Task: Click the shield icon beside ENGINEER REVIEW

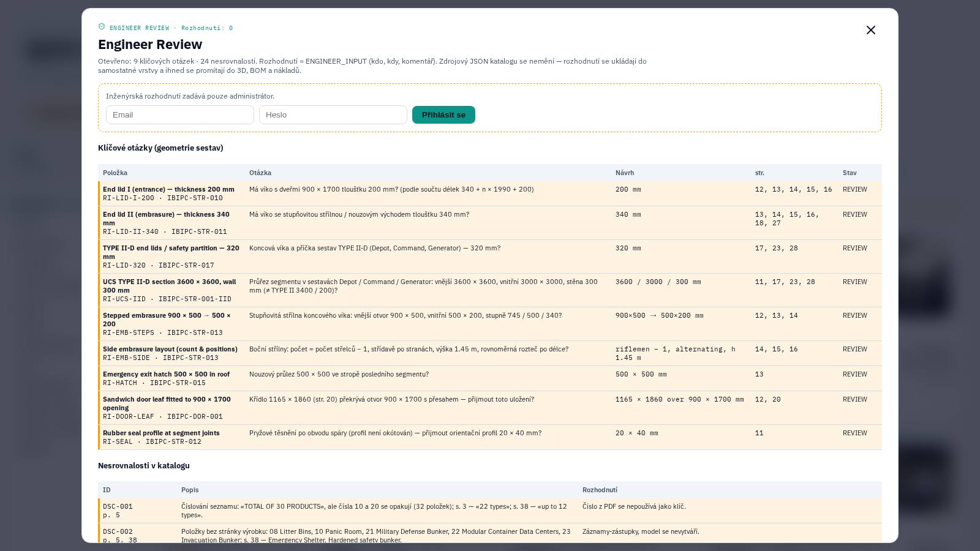Action: click(102, 27)
